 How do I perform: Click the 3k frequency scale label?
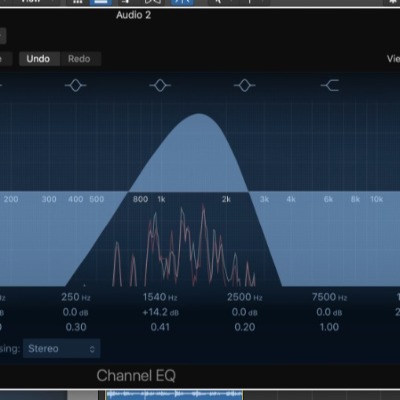coord(264,199)
